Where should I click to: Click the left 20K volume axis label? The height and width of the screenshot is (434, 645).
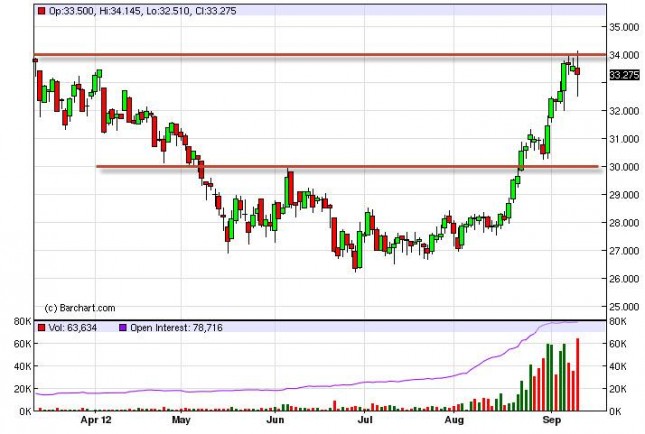tap(23, 389)
